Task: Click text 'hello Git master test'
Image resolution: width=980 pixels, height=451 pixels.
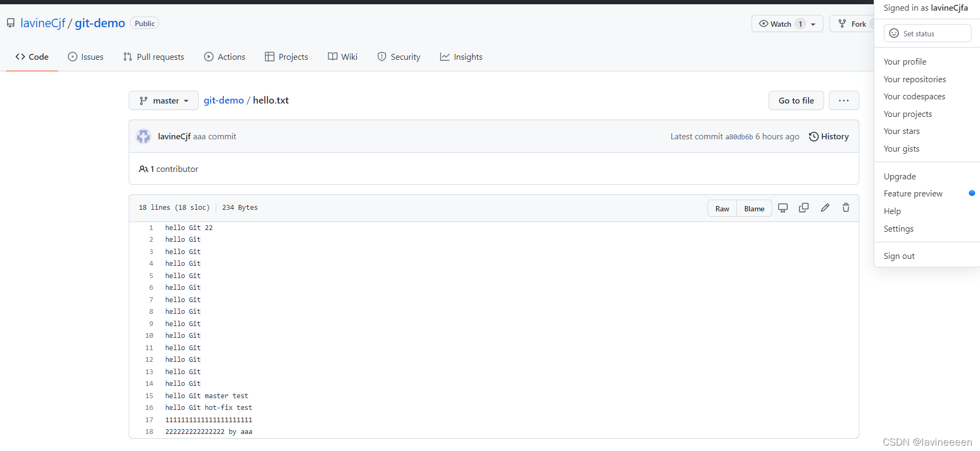Action: tap(207, 396)
